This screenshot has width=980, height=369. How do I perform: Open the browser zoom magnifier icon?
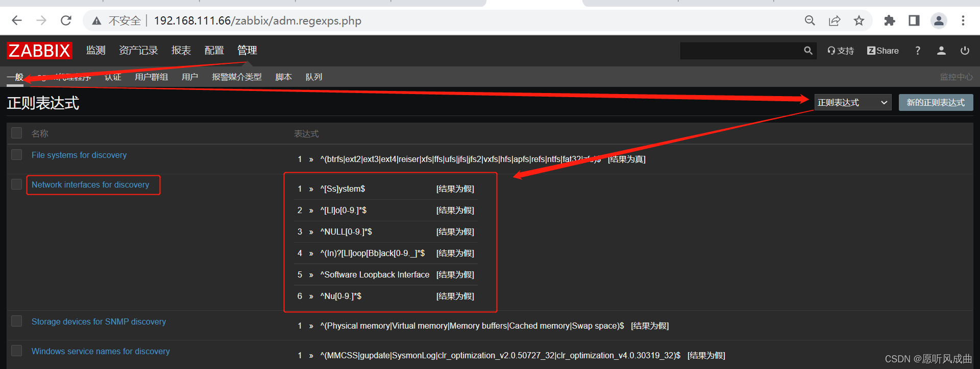[x=810, y=20]
